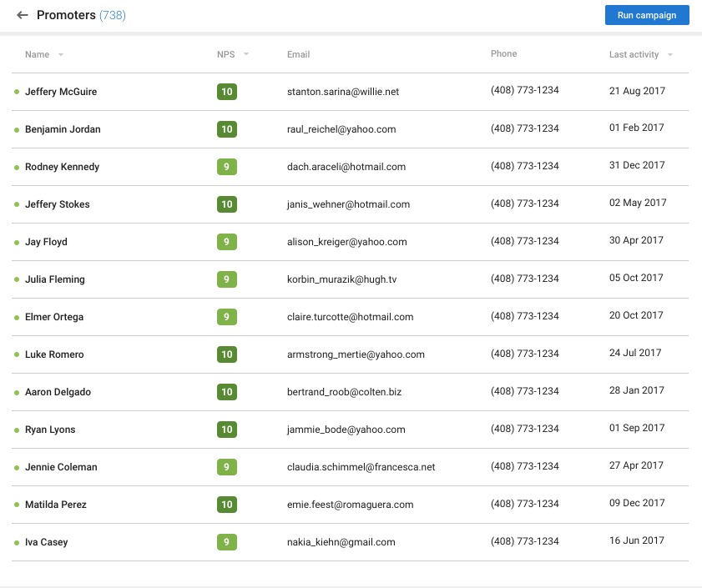Click NPS badge 10 for Benjamin Jordan
Image resolution: width=702 pixels, height=588 pixels.
[x=226, y=129]
